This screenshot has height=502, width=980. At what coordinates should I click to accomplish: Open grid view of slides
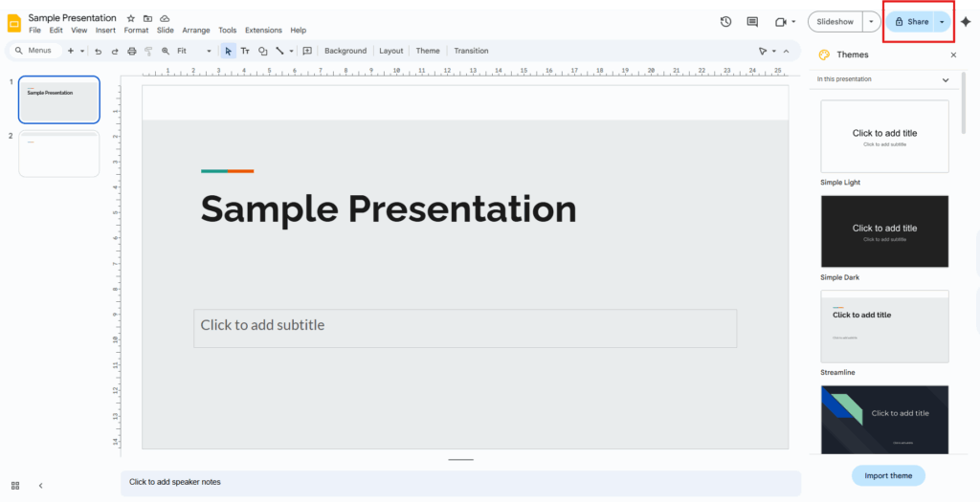[15, 485]
